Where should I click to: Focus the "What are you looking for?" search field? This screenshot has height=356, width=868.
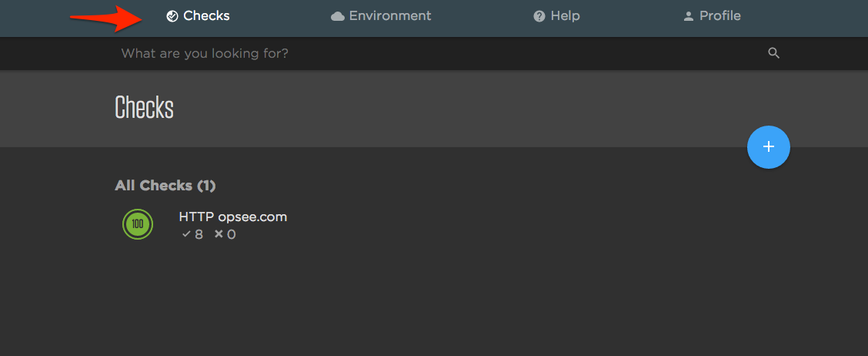tap(385, 54)
